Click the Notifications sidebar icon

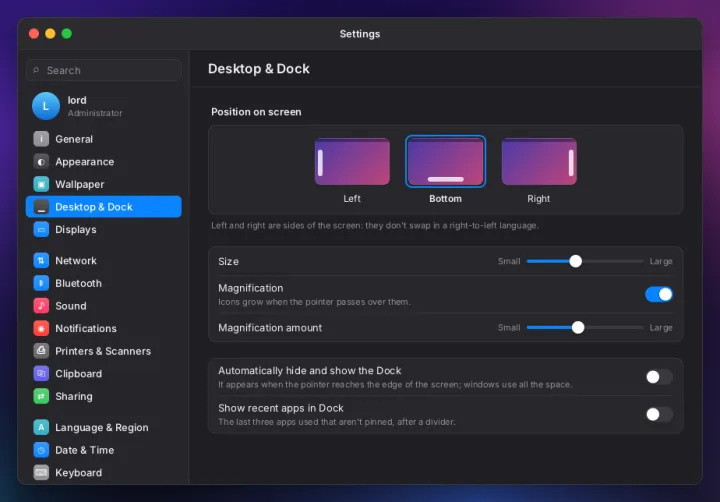click(41, 328)
